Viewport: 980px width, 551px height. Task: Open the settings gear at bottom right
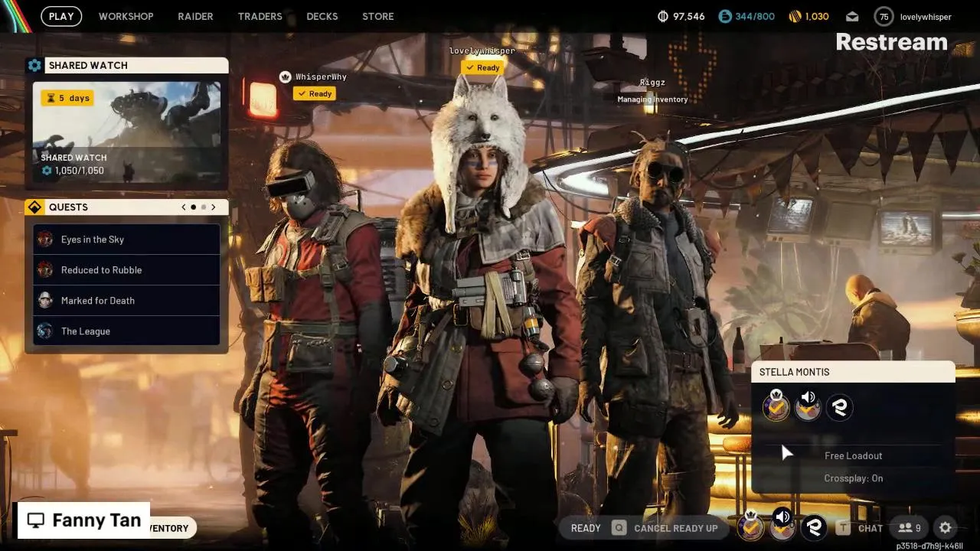(946, 528)
